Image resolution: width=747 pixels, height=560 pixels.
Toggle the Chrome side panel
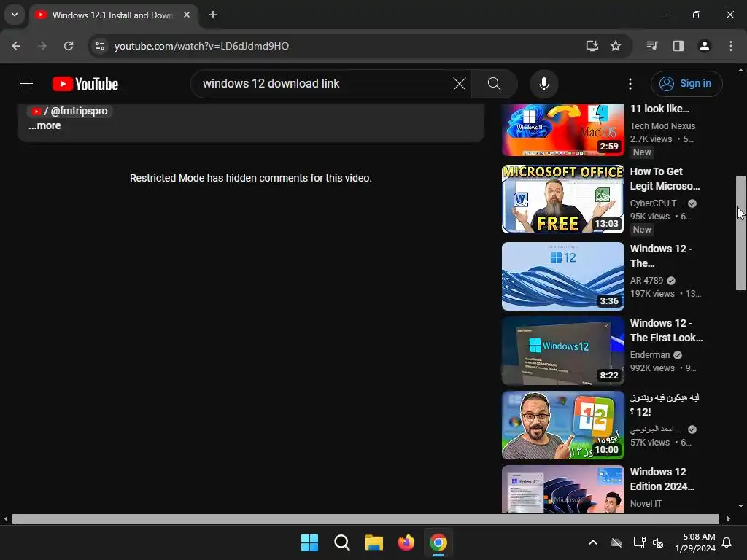coord(678,46)
